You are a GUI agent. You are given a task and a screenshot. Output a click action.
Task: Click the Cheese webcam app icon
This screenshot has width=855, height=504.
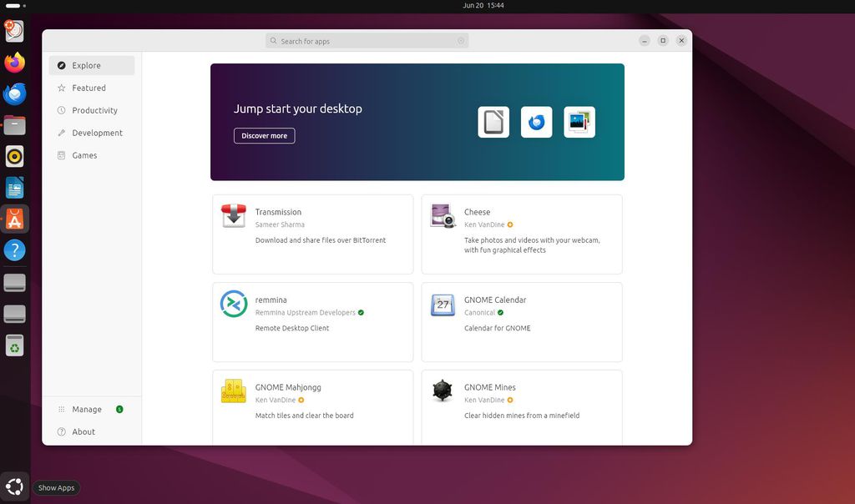tap(442, 215)
